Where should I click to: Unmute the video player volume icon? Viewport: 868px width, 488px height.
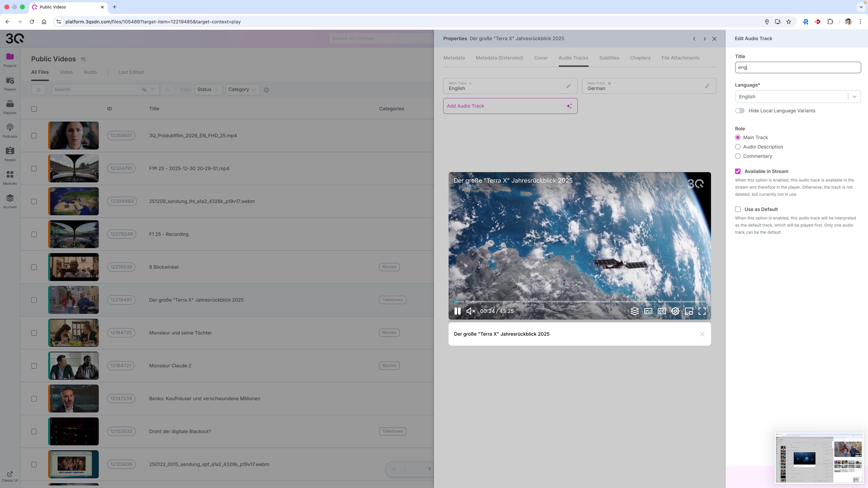point(470,311)
